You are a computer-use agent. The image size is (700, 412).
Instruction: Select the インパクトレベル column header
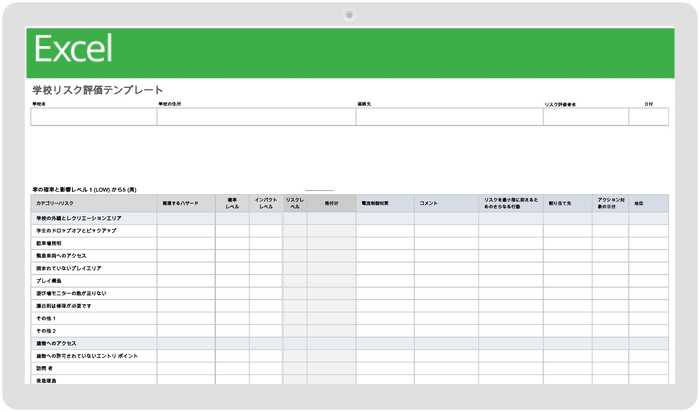coord(266,203)
